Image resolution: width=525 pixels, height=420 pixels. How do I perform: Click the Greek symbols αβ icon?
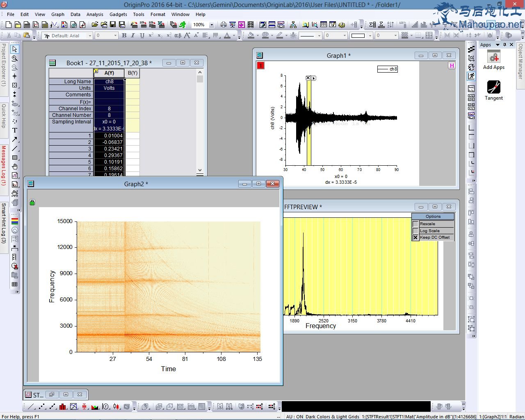tap(178, 36)
